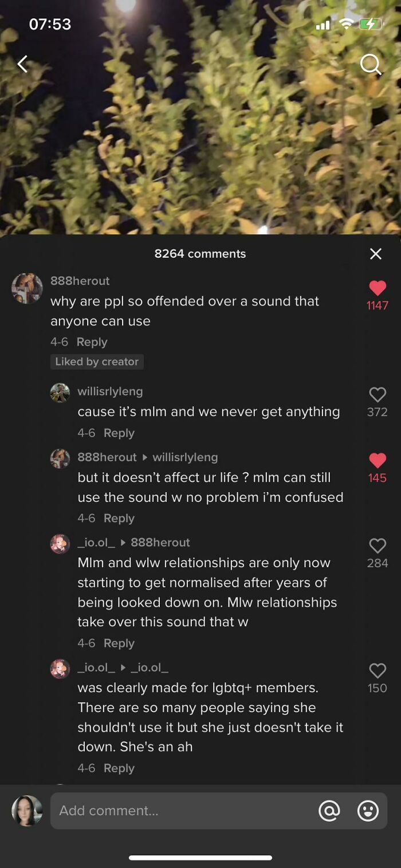This screenshot has height=868, width=401.
Task: Unlike 888herout's reply with 145 likes
Action: pyautogui.click(x=378, y=460)
